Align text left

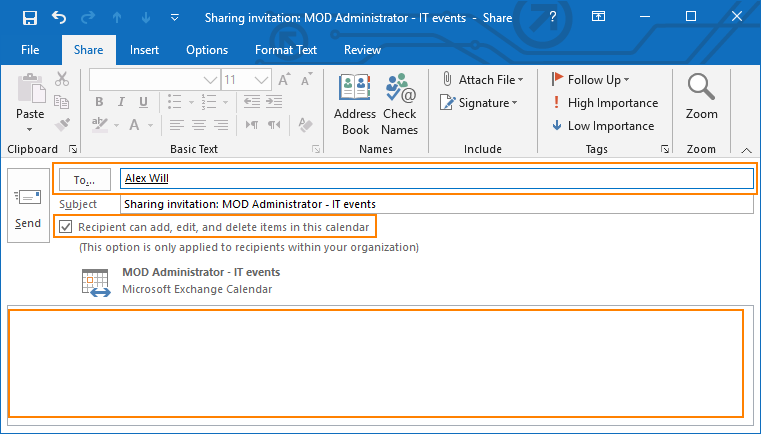[176, 125]
